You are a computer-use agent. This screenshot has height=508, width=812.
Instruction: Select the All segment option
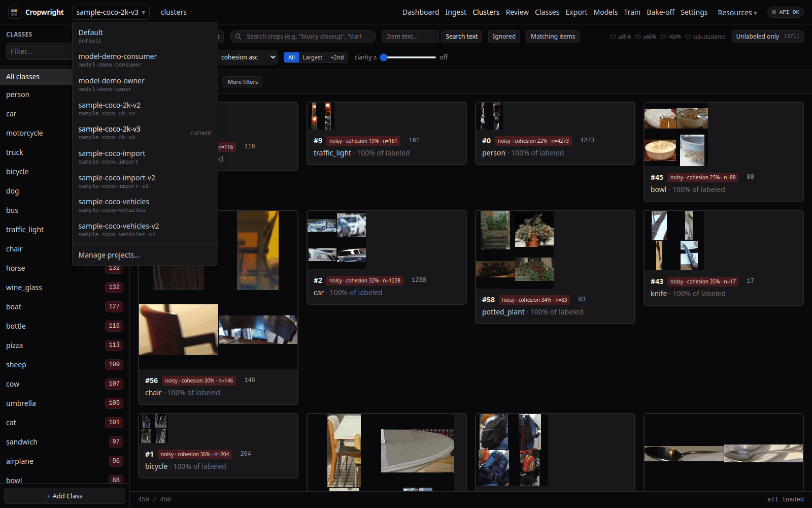click(291, 57)
